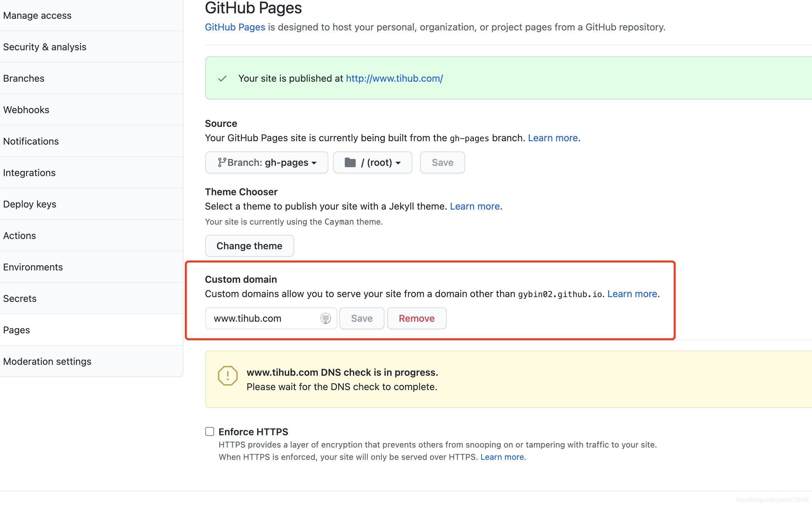Click the Source Save button

[442, 162]
